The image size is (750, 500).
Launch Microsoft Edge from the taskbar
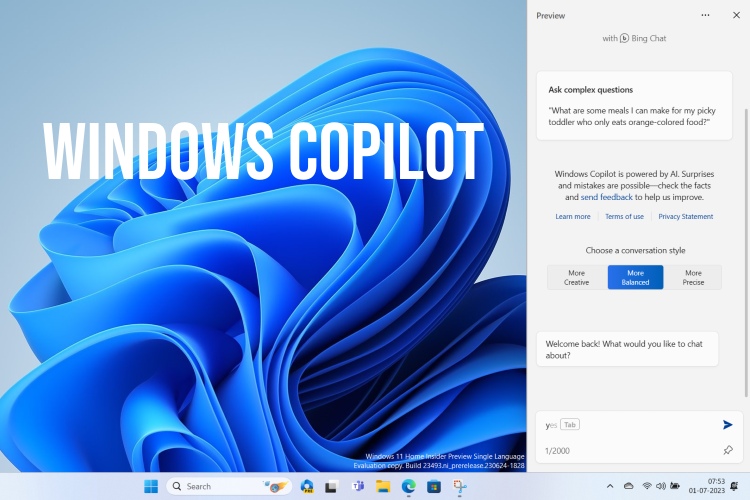coord(408,486)
